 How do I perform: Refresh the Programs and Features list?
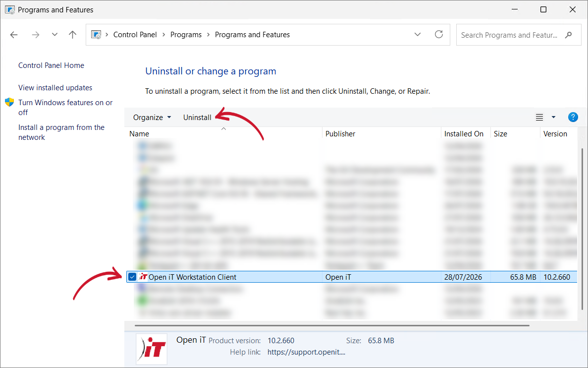[439, 35]
